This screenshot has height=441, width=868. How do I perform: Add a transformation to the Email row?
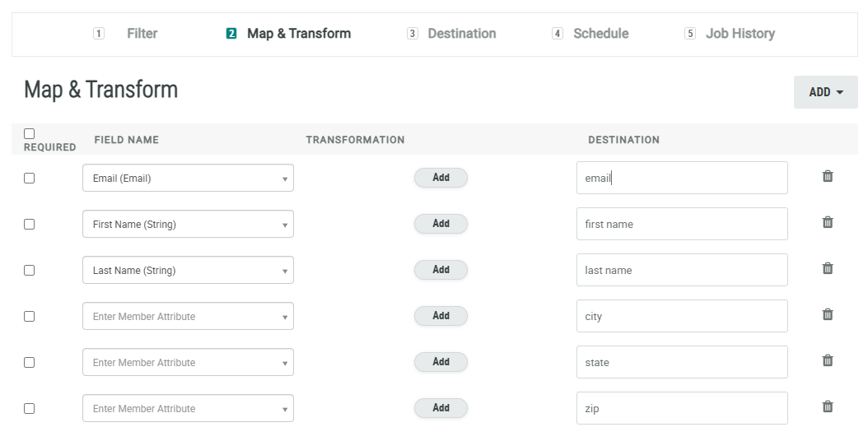point(441,178)
